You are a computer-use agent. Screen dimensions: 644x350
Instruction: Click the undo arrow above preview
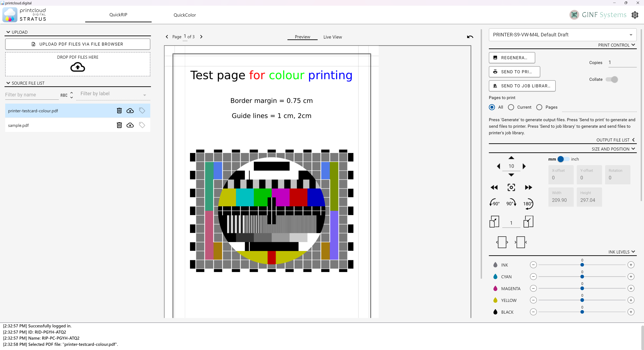coord(470,37)
